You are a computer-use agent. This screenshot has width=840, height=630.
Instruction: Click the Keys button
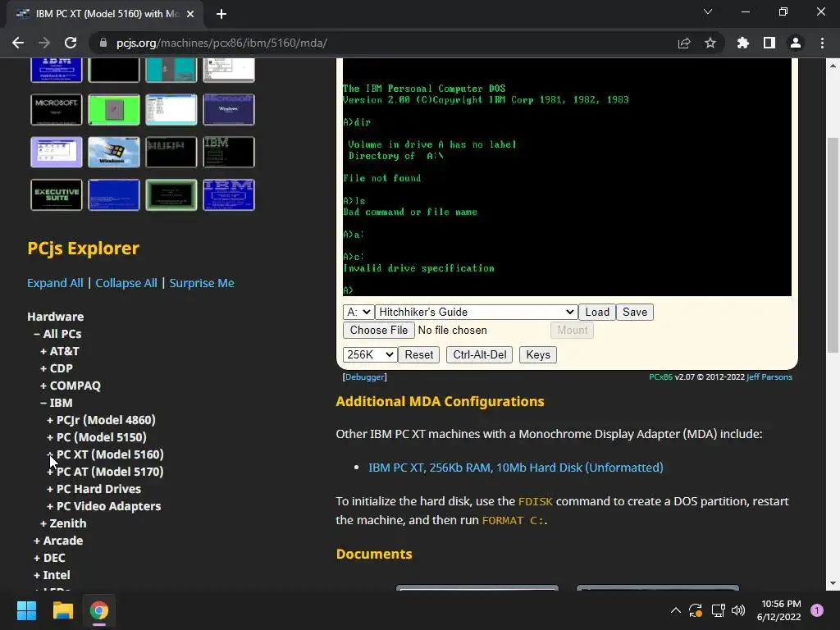pos(538,354)
